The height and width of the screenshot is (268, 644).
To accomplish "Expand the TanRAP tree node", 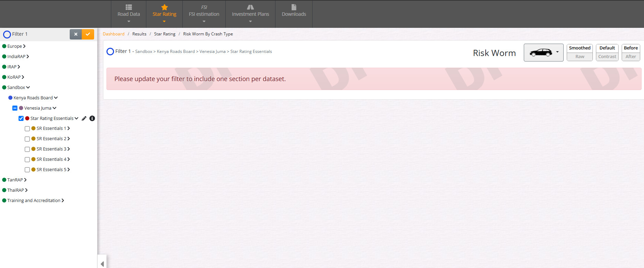I will (25, 180).
